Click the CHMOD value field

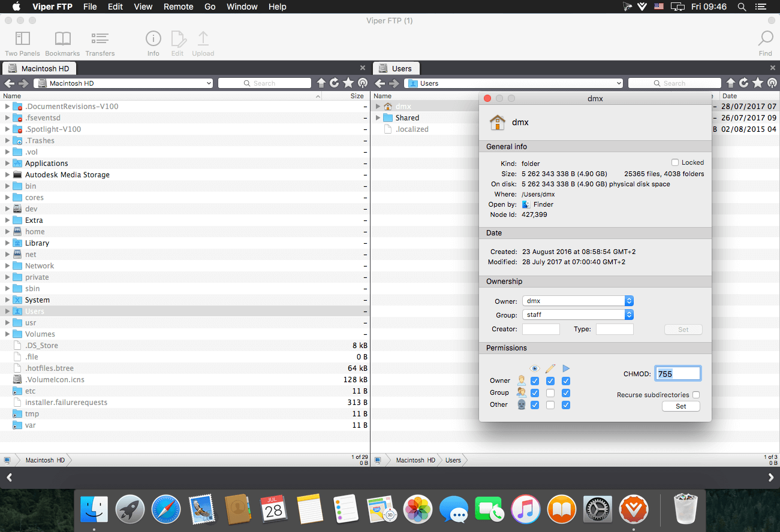pyautogui.click(x=677, y=374)
